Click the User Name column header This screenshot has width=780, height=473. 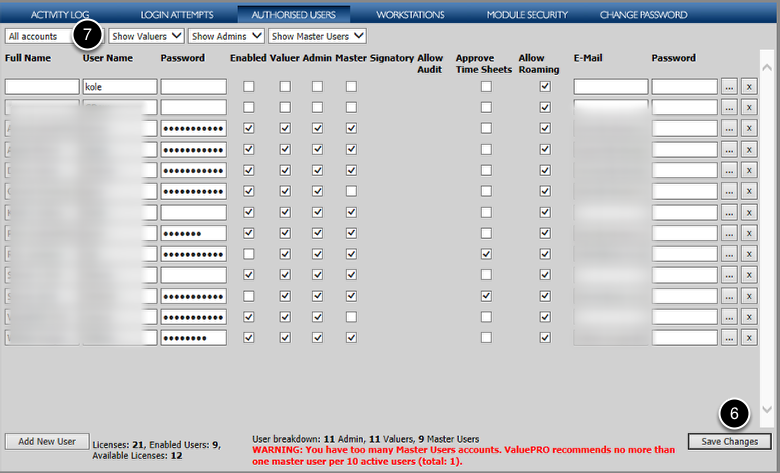pyautogui.click(x=107, y=58)
